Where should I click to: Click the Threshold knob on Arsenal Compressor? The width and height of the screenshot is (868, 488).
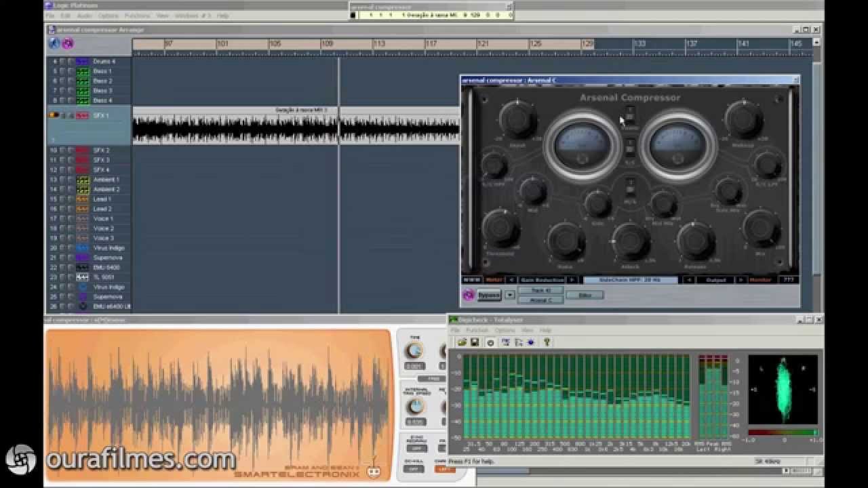501,228
